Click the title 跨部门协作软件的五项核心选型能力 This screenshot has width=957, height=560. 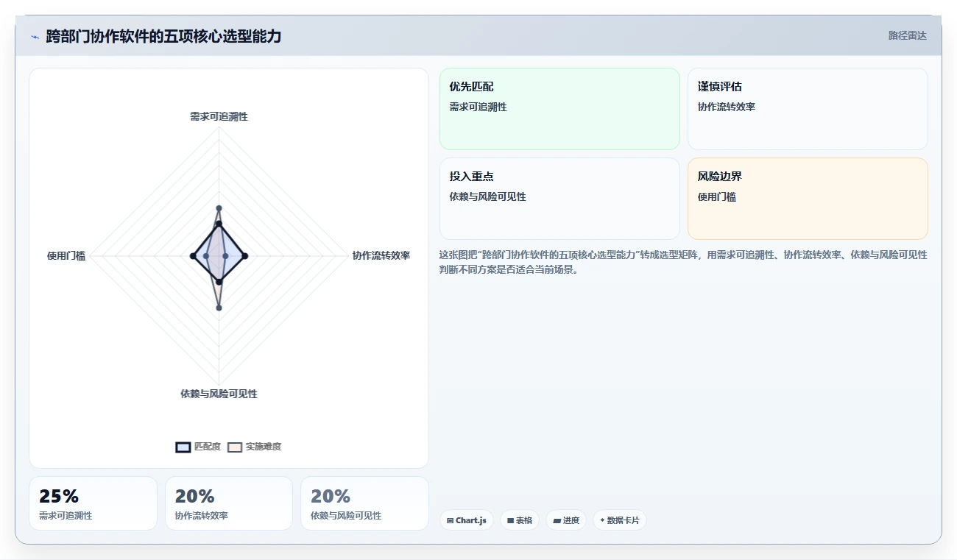pos(163,36)
